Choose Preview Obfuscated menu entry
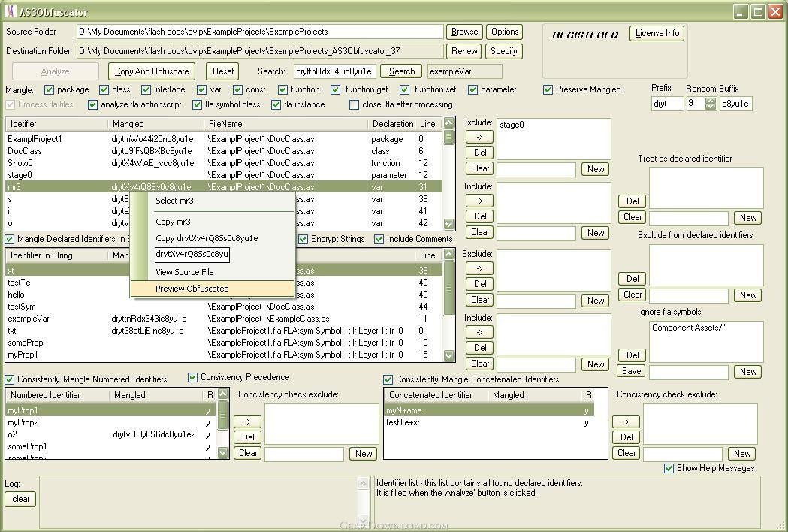This screenshot has height=532, width=788. point(212,289)
